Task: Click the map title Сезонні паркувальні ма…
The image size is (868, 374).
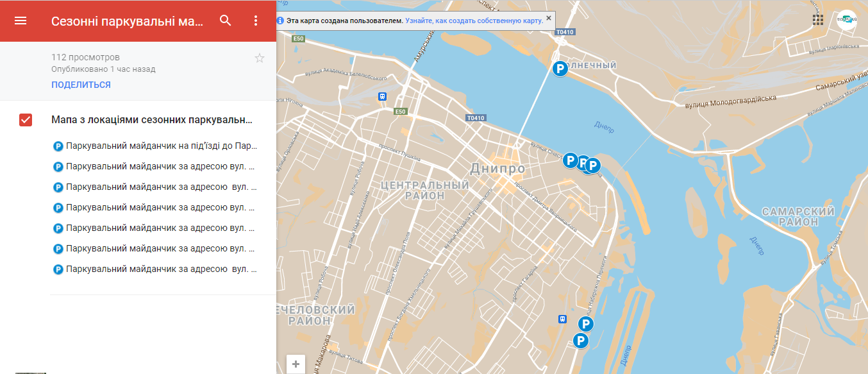Action: pos(127,21)
